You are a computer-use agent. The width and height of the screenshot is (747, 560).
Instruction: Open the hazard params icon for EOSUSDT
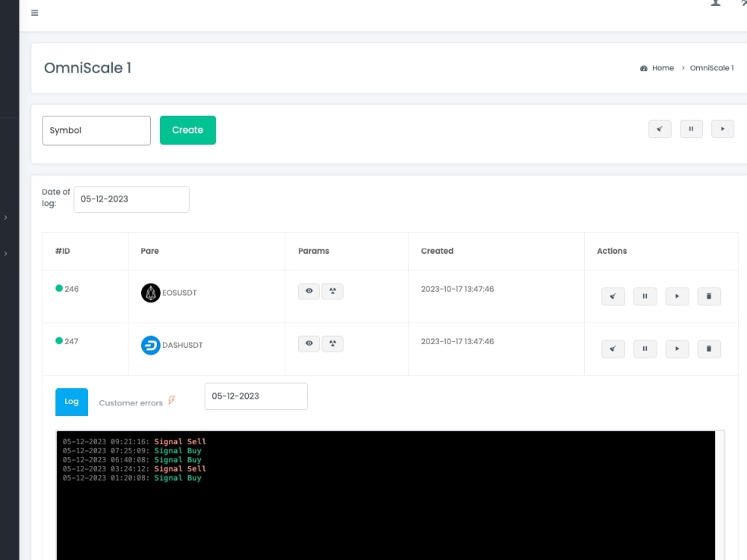pyautogui.click(x=332, y=291)
